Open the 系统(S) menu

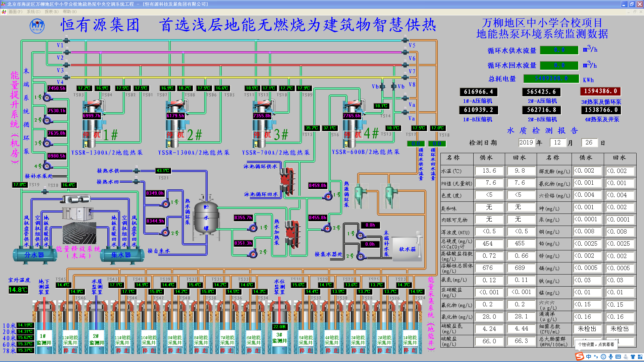[34, 12]
